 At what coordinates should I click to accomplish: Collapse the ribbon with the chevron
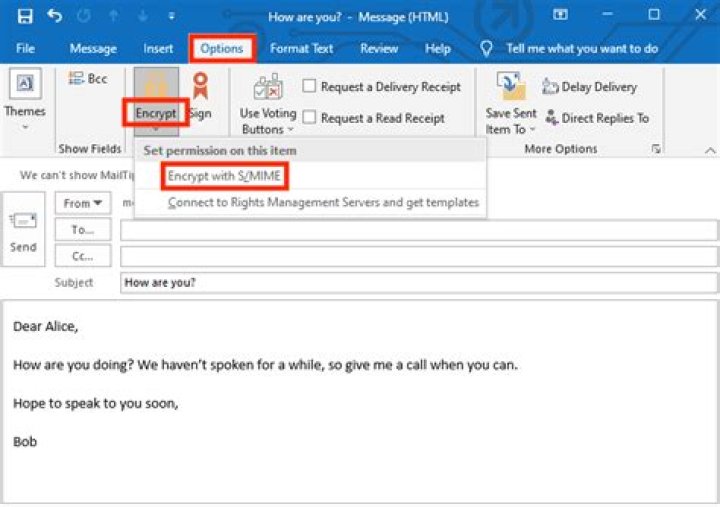pos(710,151)
